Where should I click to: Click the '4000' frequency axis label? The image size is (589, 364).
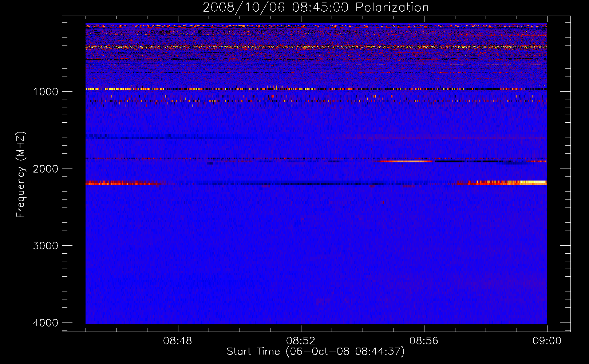(46, 323)
